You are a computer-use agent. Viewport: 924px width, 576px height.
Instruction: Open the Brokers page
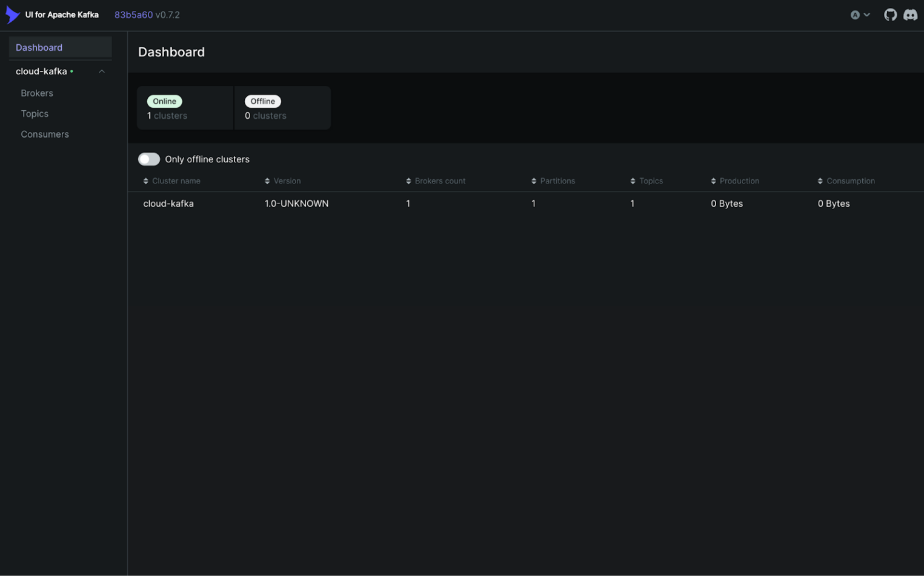37,93
